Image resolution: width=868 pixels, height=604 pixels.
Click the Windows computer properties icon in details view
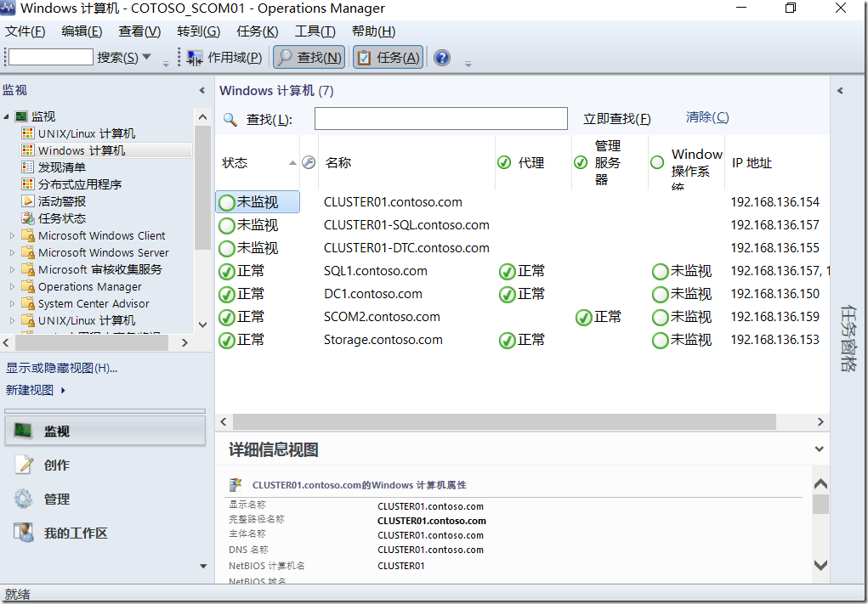point(235,485)
